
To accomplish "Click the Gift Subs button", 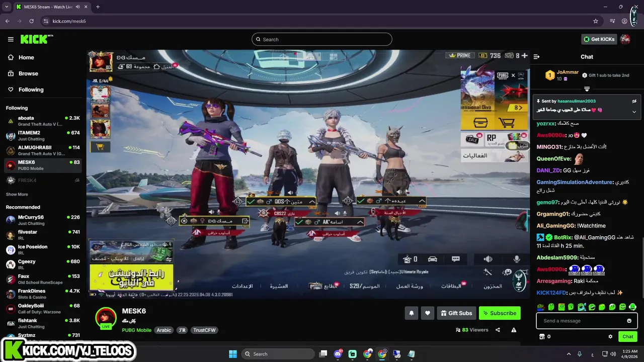I will click(456, 313).
